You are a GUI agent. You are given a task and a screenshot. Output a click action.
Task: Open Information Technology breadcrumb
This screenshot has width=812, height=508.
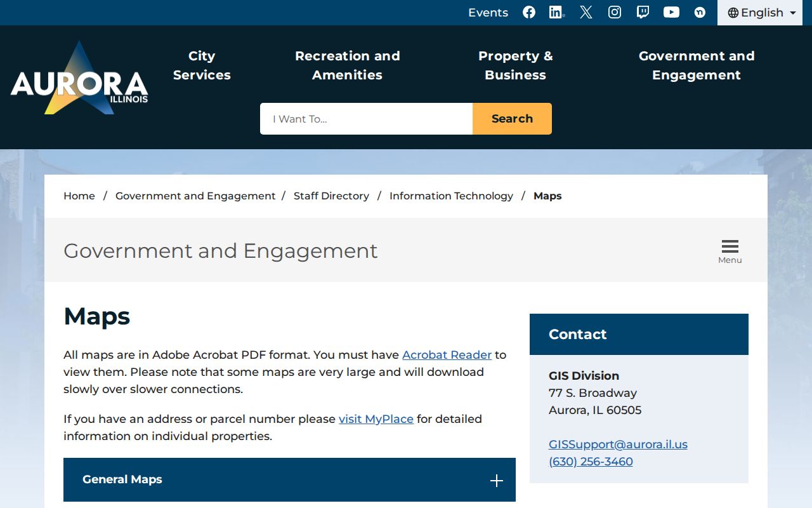pos(451,196)
